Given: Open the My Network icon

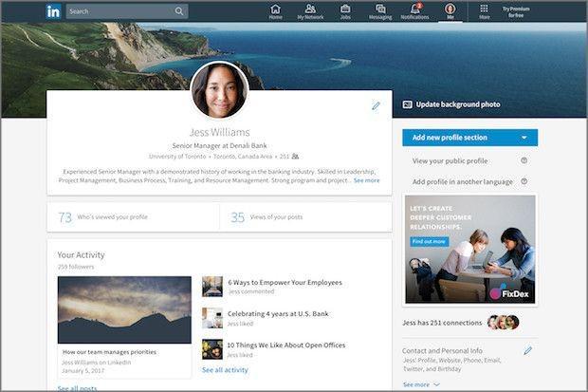Looking at the screenshot, I should [310, 9].
